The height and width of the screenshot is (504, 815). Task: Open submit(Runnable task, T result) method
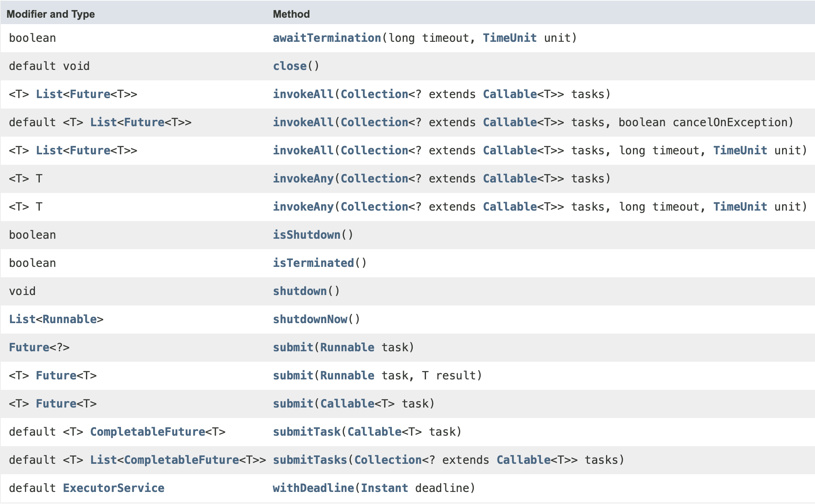(293, 375)
